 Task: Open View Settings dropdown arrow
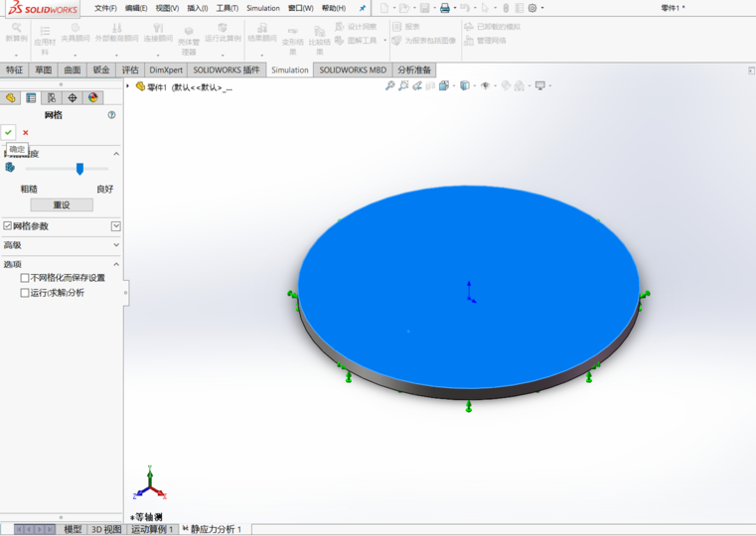click(550, 86)
